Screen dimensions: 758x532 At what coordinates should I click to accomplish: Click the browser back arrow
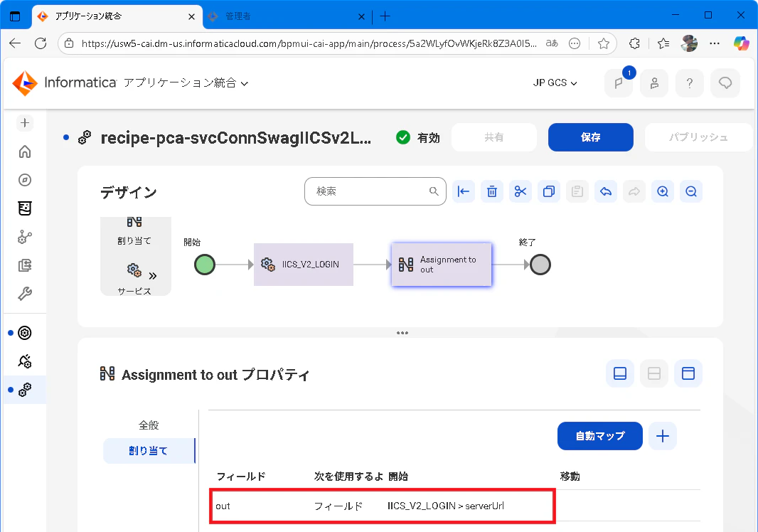click(x=15, y=43)
